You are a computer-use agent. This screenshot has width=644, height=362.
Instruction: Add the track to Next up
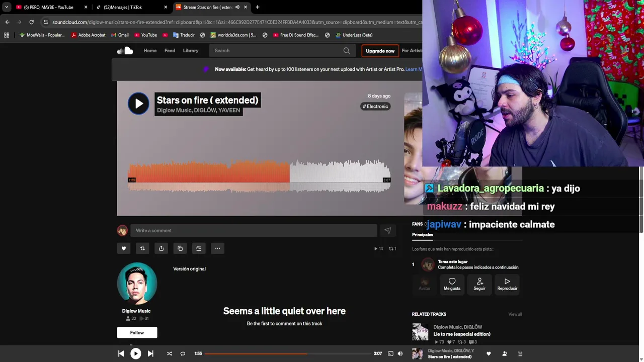pos(199,248)
